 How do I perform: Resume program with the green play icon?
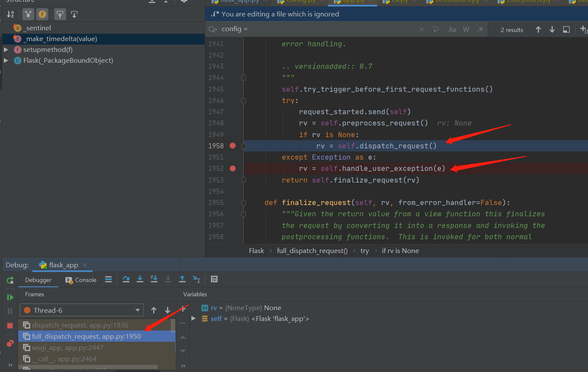10,297
